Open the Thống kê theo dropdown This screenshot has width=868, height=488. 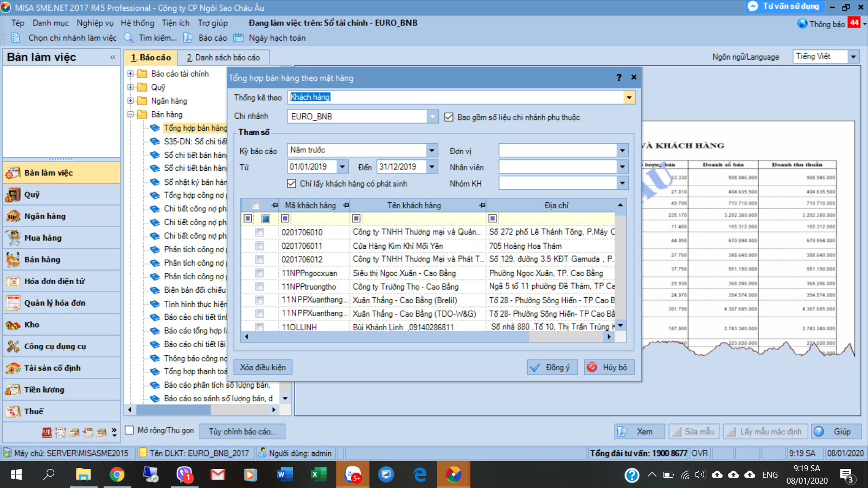[x=629, y=98]
